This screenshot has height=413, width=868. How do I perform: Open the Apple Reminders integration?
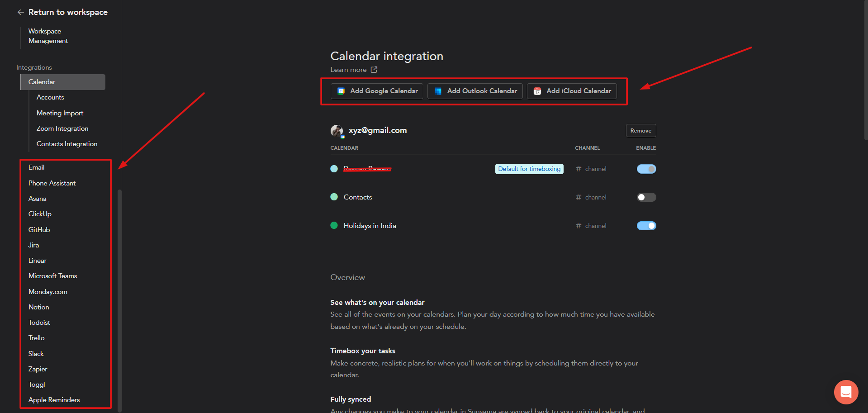click(x=54, y=400)
